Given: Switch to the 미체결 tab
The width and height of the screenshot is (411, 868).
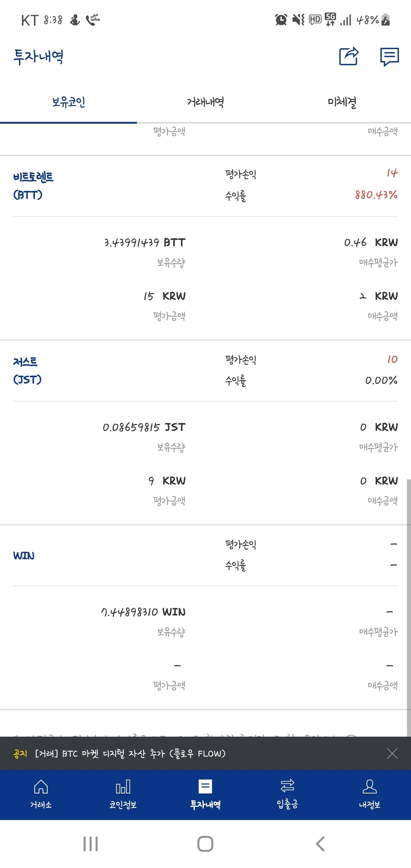Looking at the screenshot, I should click(x=342, y=102).
